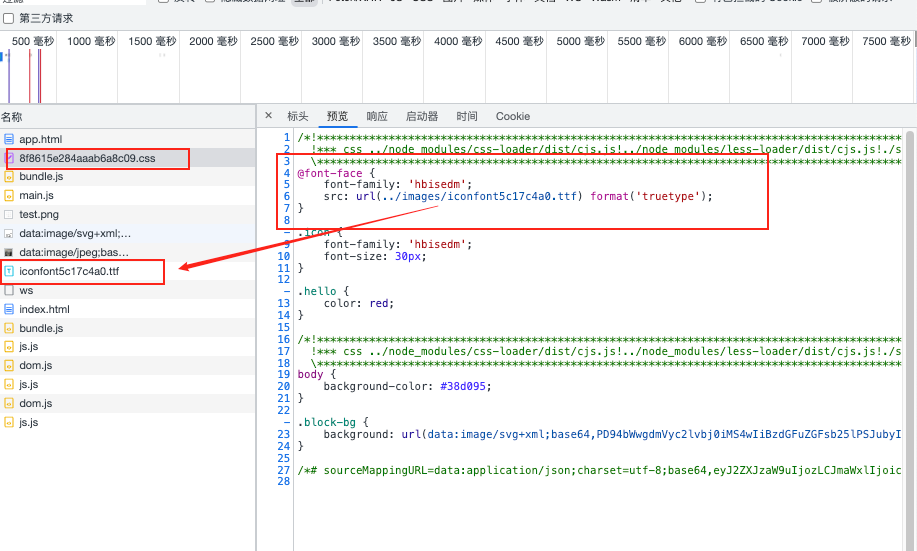Click the sourceMappingURL comment line
The height and width of the screenshot is (551, 917).
[599, 470]
